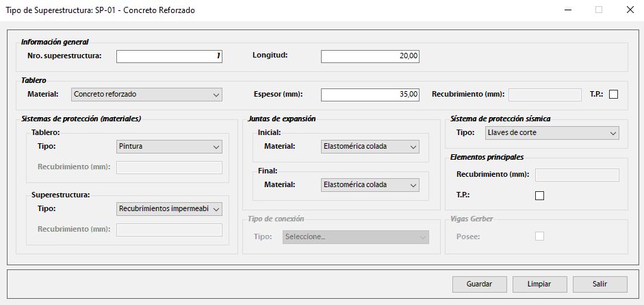
Task: Check the Vigas Gerber Posee checkbox
Action: pos(539,236)
